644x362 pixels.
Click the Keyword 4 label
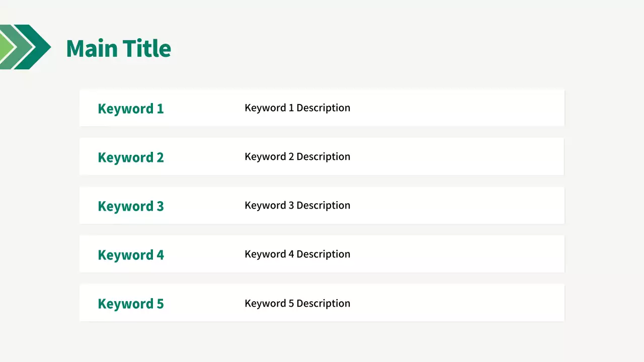(x=131, y=255)
